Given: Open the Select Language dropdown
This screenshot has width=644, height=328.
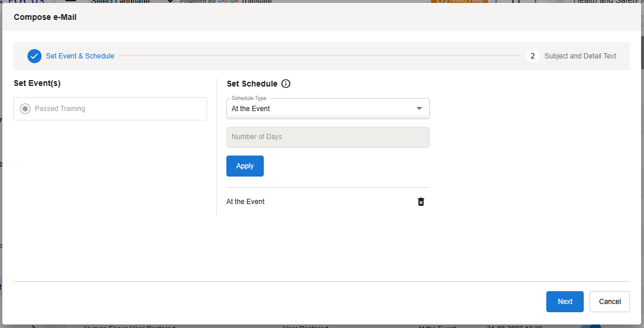Looking at the screenshot, I should (x=132, y=1).
